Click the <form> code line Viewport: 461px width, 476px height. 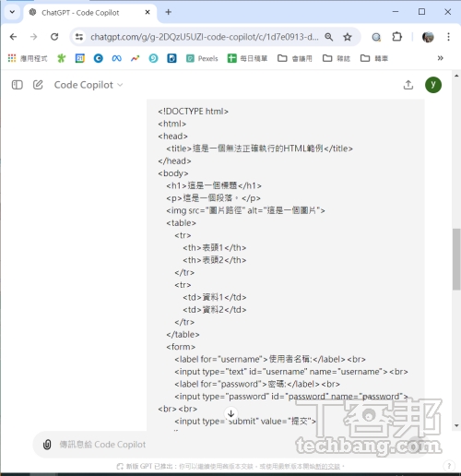[x=181, y=347]
